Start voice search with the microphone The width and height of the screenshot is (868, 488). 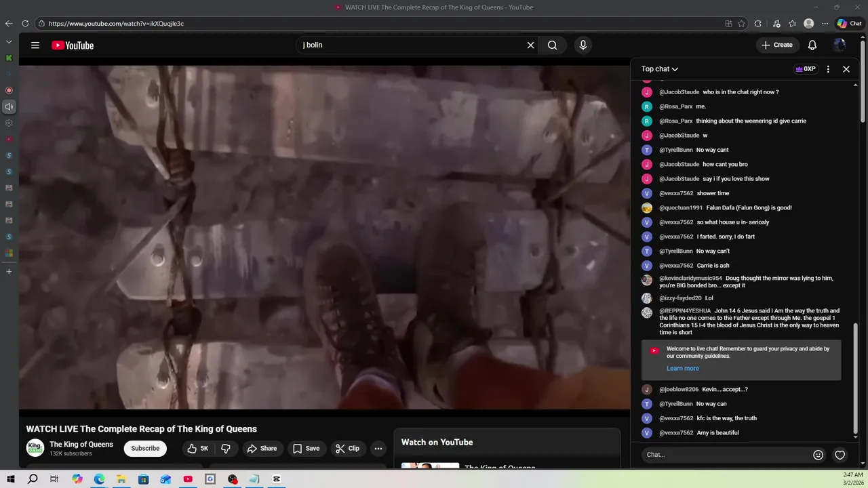(x=583, y=45)
